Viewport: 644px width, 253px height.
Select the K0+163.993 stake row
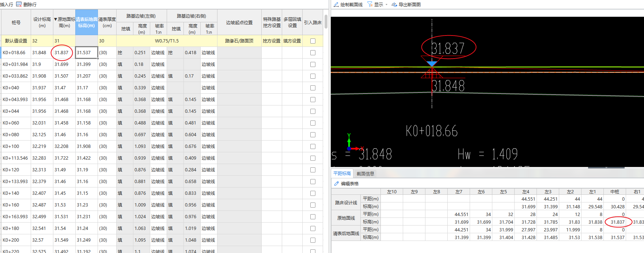(15, 217)
